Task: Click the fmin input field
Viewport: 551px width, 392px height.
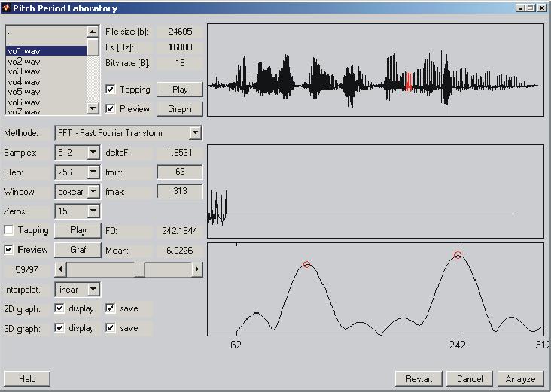Action: [x=180, y=172]
